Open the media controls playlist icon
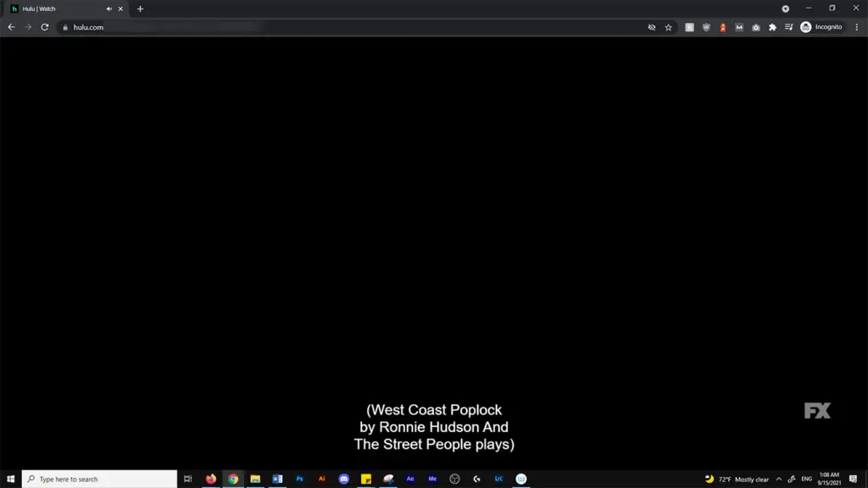This screenshot has height=488, width=868. tap(789, 27)
